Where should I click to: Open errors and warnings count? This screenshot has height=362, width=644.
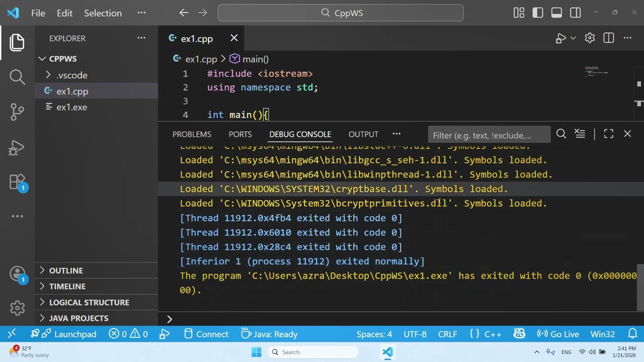128,334
